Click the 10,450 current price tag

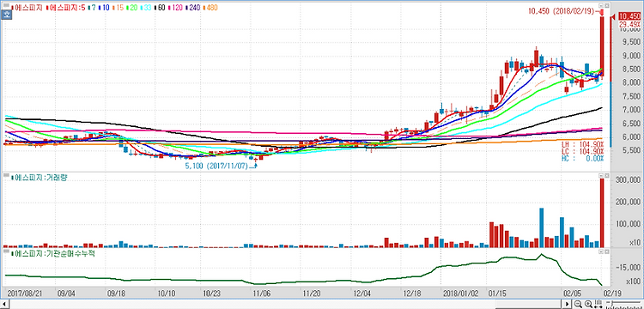tap(629, 16)
